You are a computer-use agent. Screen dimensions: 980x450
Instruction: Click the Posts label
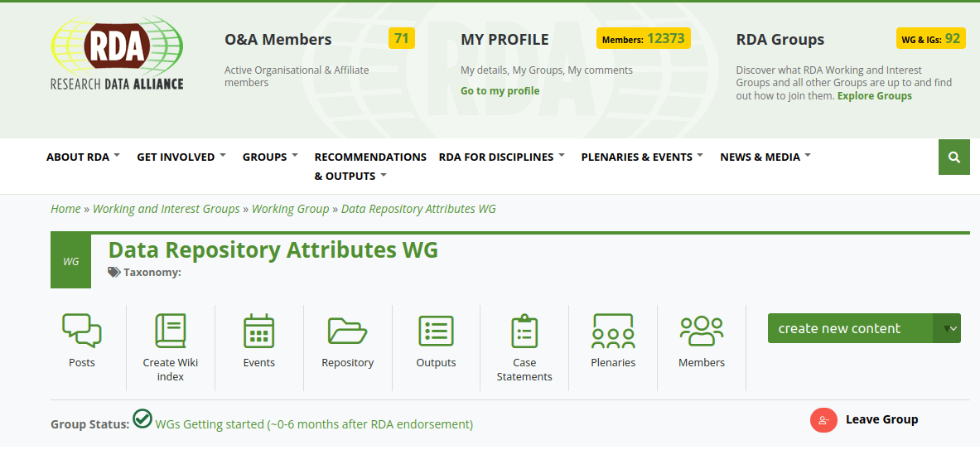coord(82,362)
